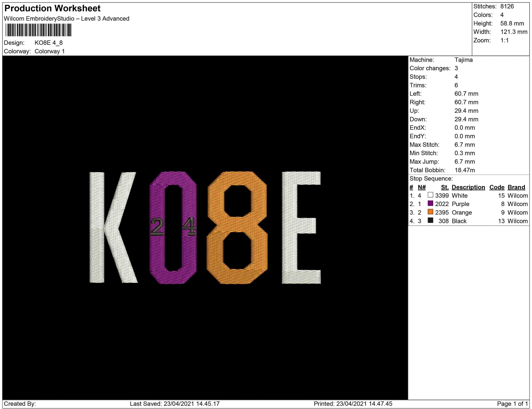
Task: Click the St. column header
Action: (x=445, y=187)
